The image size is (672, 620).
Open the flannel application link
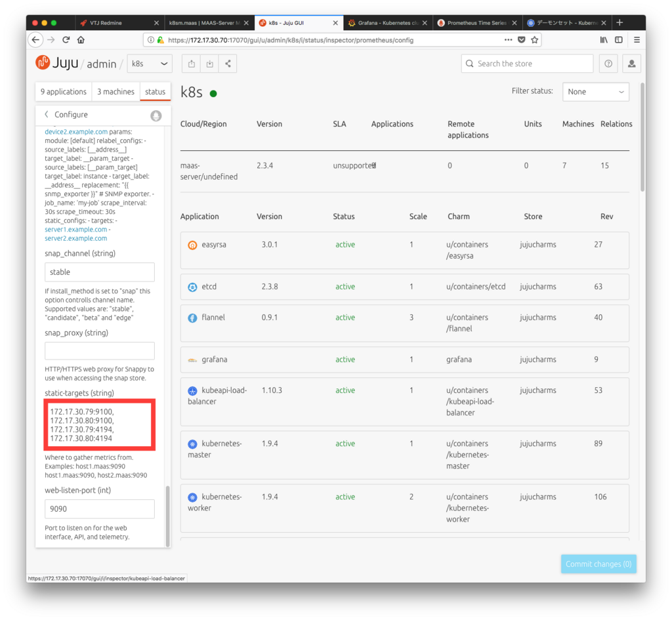coord(213,318)
